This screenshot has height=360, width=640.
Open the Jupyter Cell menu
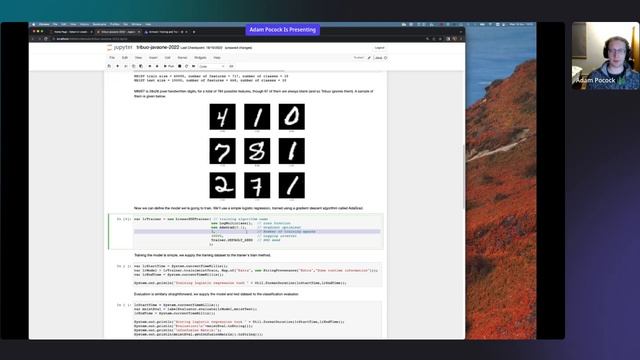[167, 58]
